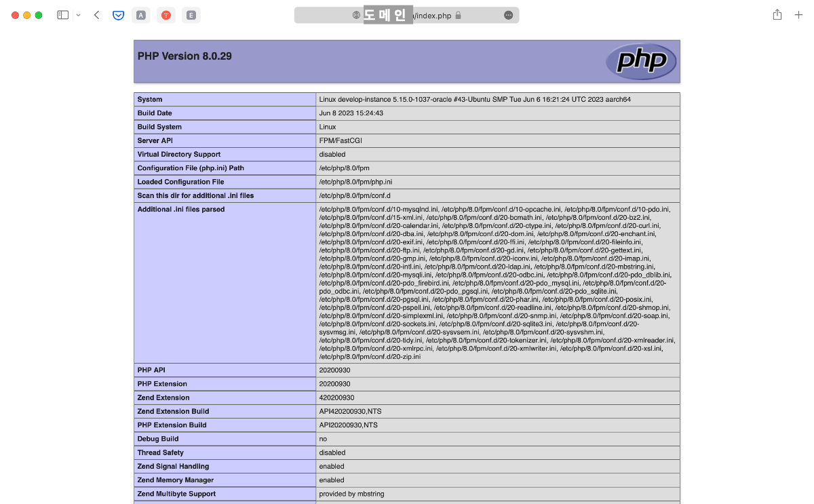This screenshot has height=504, width=814.
Task: Select the "PHP Extension" row label
Action: pyautogui.click(x=162, y=384)
